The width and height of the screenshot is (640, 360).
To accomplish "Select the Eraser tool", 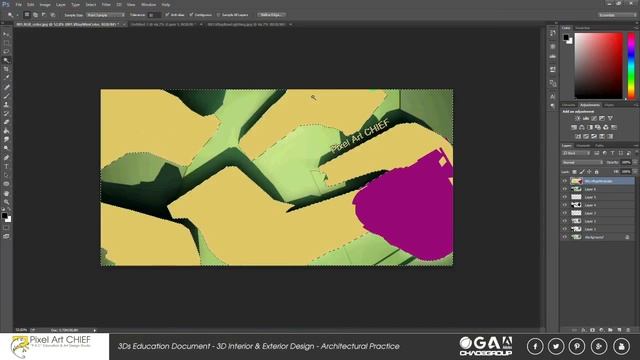I will pos(6,122).
